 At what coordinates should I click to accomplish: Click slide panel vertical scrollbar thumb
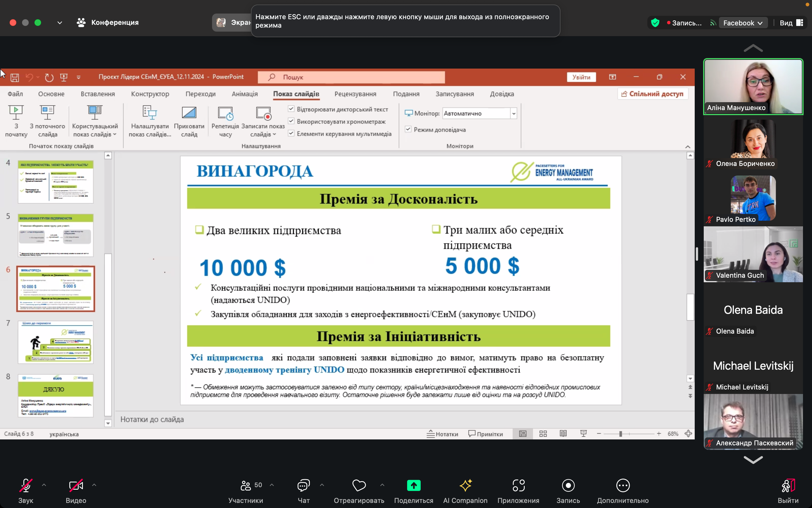coord(108,334)
